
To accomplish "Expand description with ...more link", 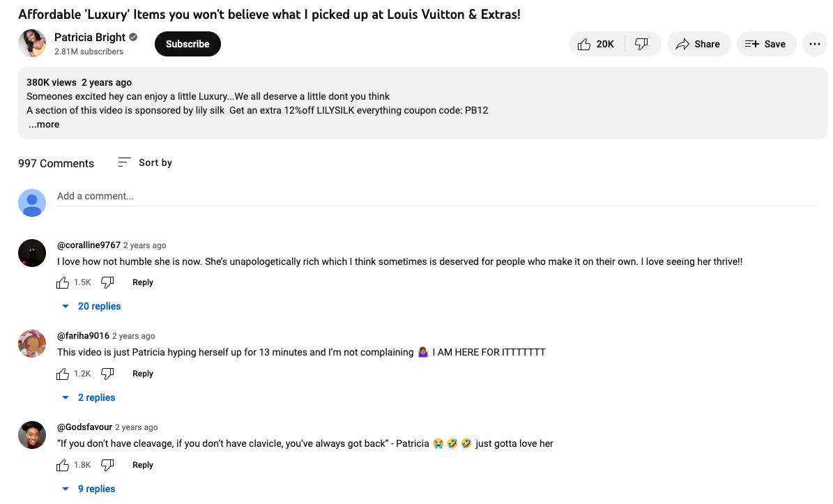I will tap(44, 125).
